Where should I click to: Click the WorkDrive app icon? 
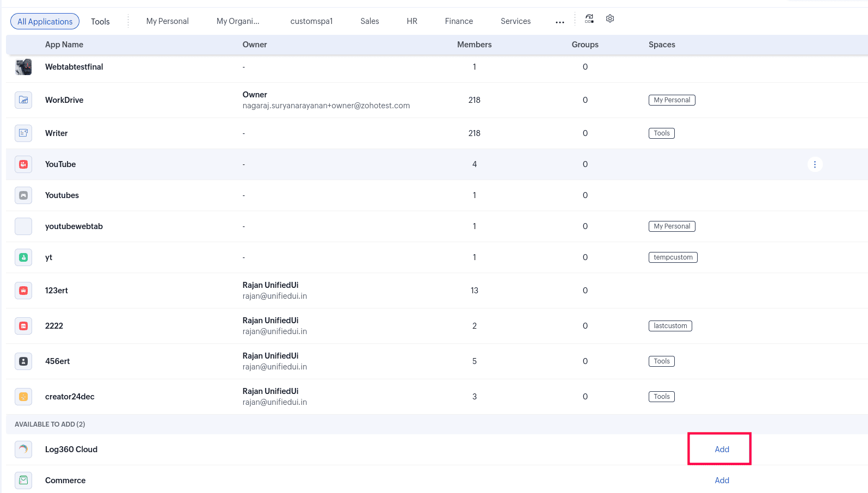tap(23, 100)
